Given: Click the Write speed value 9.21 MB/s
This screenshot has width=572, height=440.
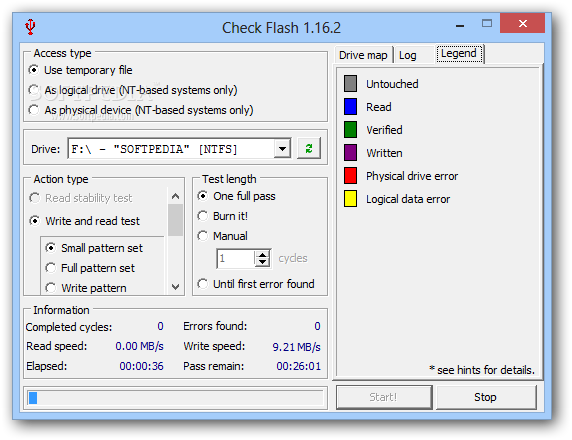Looking at the screenshot, I should click(x=296, y=347).
